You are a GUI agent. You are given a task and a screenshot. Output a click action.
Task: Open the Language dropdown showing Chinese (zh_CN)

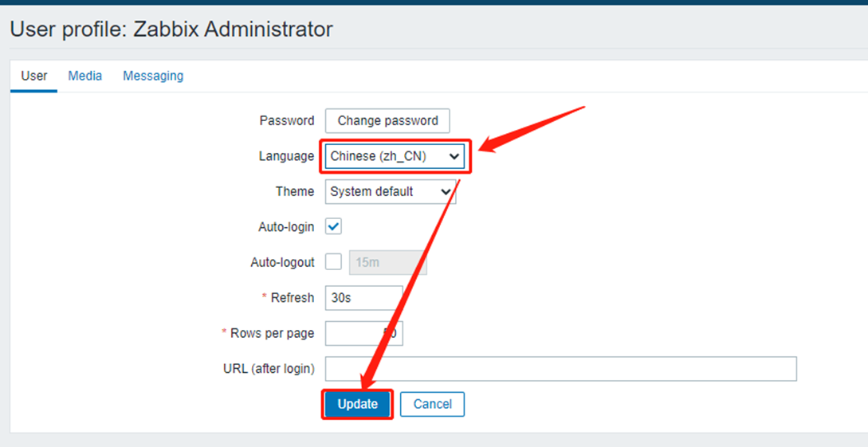[395, 156]
